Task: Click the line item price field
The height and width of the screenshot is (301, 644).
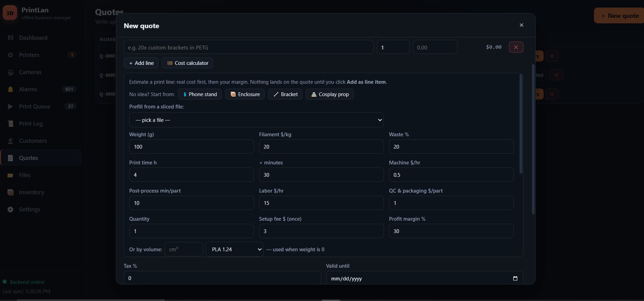Action: [x=435, y=47]
